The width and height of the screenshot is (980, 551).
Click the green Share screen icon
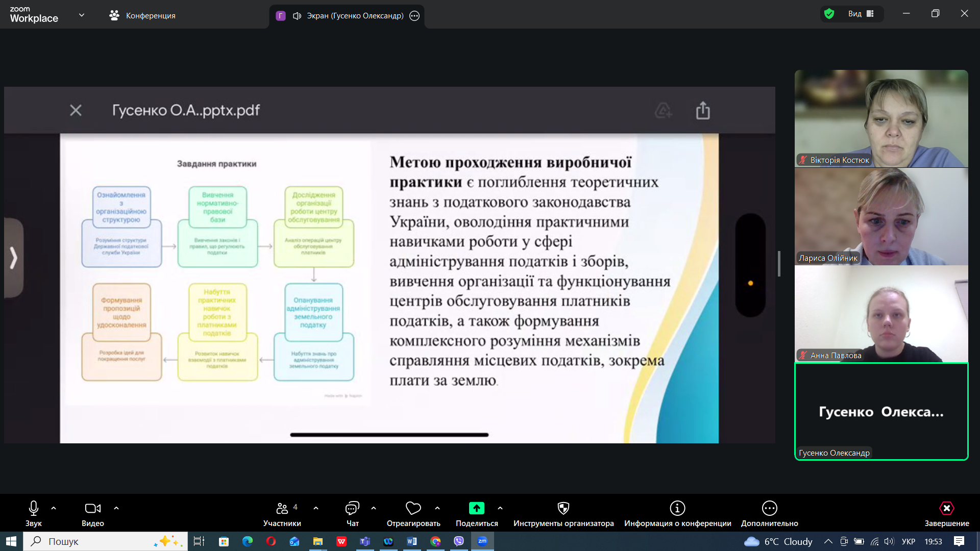tap(476, 508)
